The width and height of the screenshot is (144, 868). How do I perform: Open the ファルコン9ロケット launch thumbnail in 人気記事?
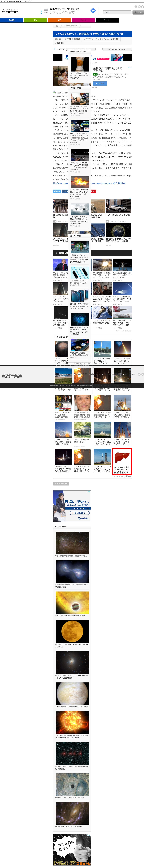(x=102, y=349)
